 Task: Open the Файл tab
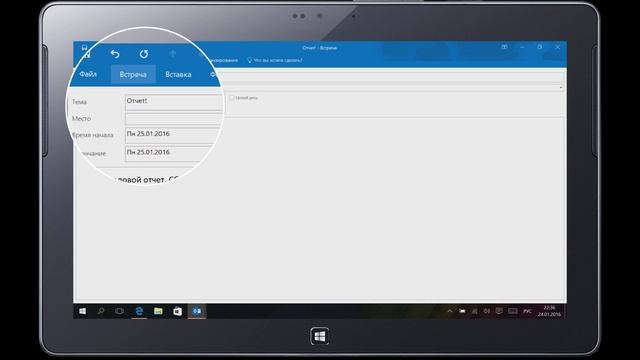[x=88, y=74]
